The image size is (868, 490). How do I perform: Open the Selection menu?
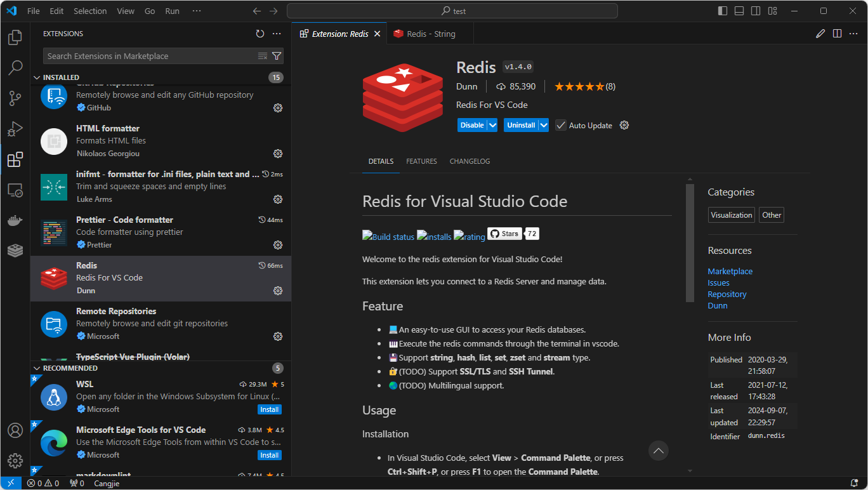pyautogui.click(x=90, y=11)
